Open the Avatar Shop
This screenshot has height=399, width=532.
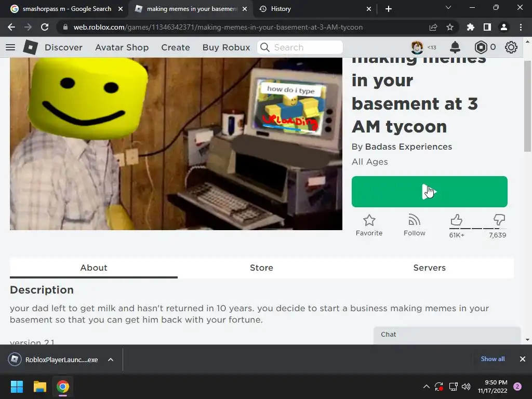tap(122, 47)
